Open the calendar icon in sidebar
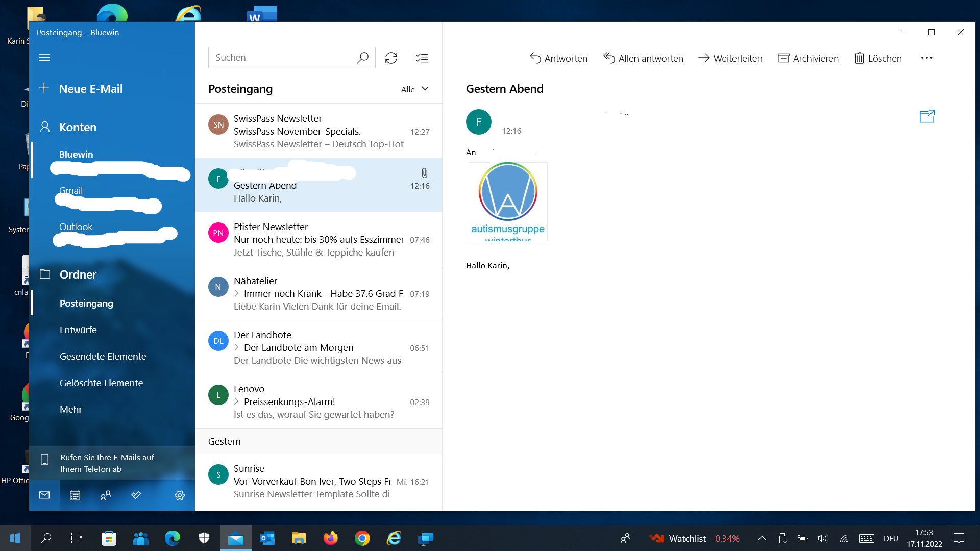The width and height of the screenshot is (980, 551). pyautogui.click(x=75, y=495)
